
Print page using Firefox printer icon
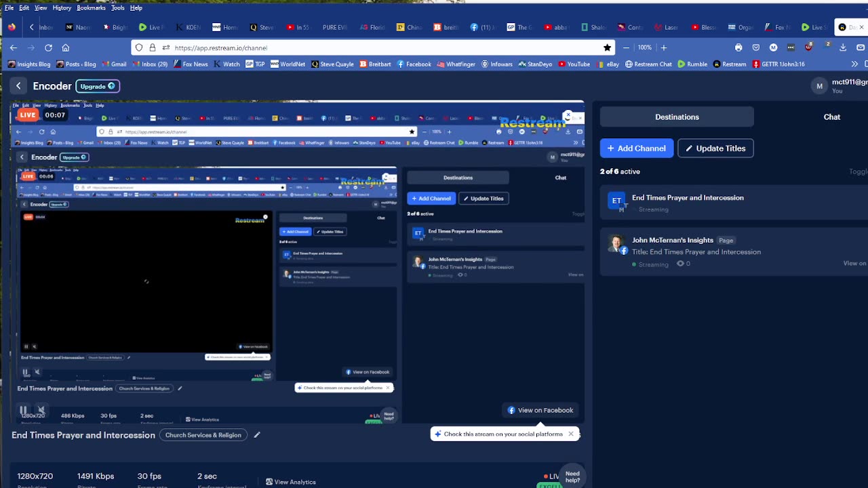(x=738, y=47)
